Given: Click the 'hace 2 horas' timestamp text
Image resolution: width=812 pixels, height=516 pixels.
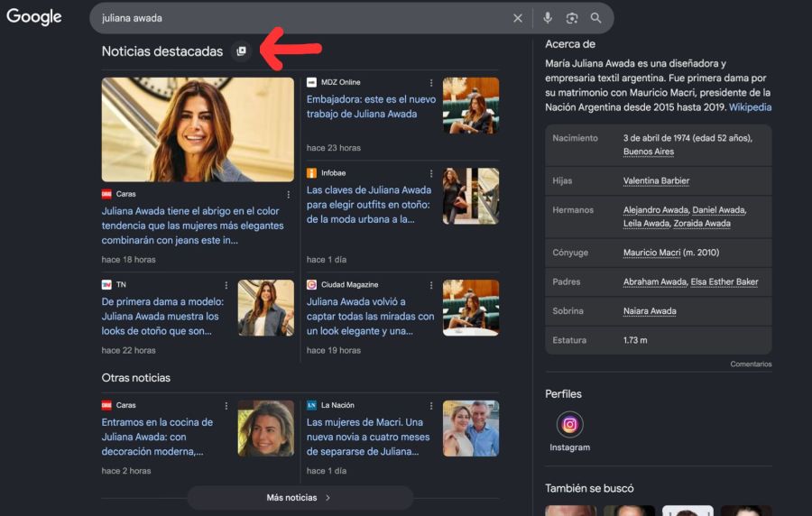Looking at the screenshot, I should click(x=126, y=471).
